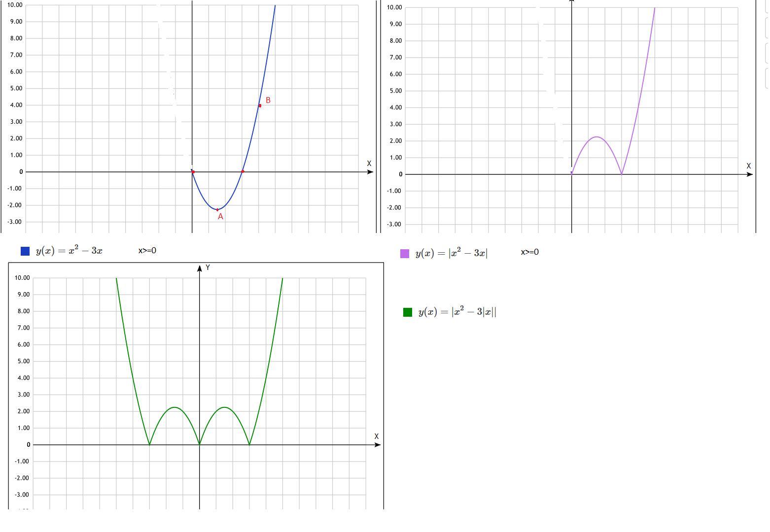Click the 10.00 tick label on green graph
770x532 pixels.
(22, 278)
